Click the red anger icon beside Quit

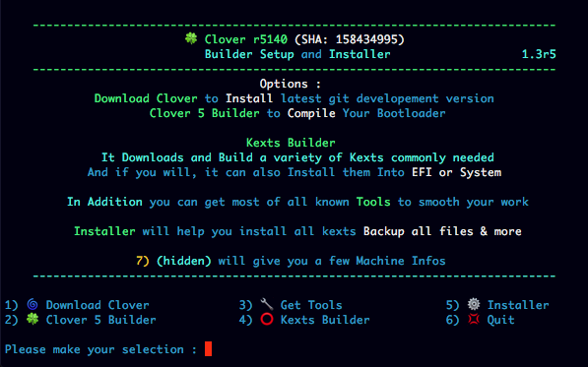click(474, 319)
